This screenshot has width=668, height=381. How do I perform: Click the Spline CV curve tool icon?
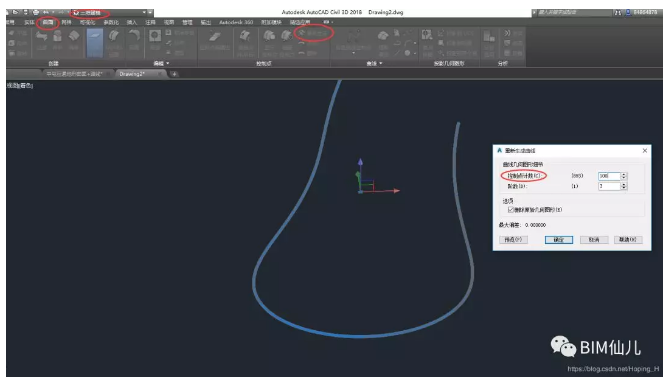pos(353,37)
